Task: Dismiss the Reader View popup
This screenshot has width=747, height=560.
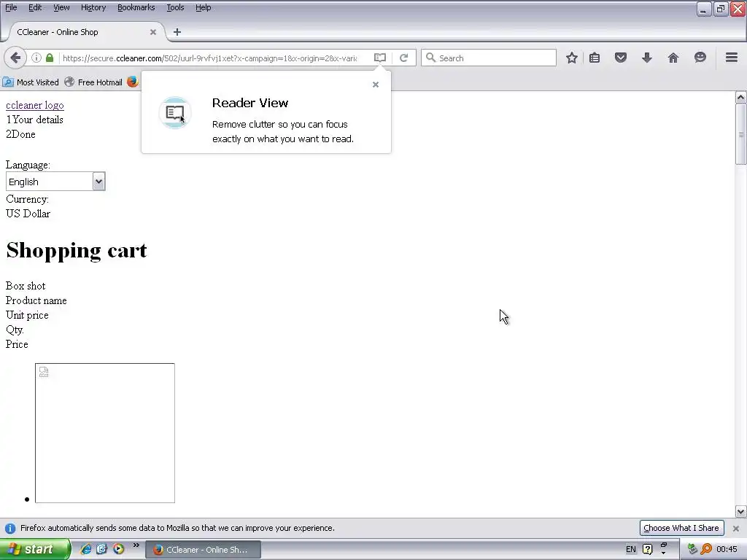Action: (x=376, y=85)
